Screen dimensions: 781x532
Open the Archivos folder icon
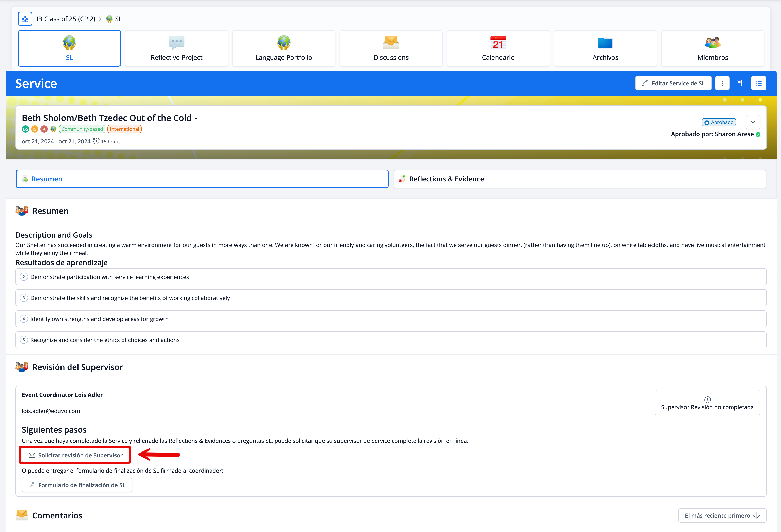click(605, 42)
